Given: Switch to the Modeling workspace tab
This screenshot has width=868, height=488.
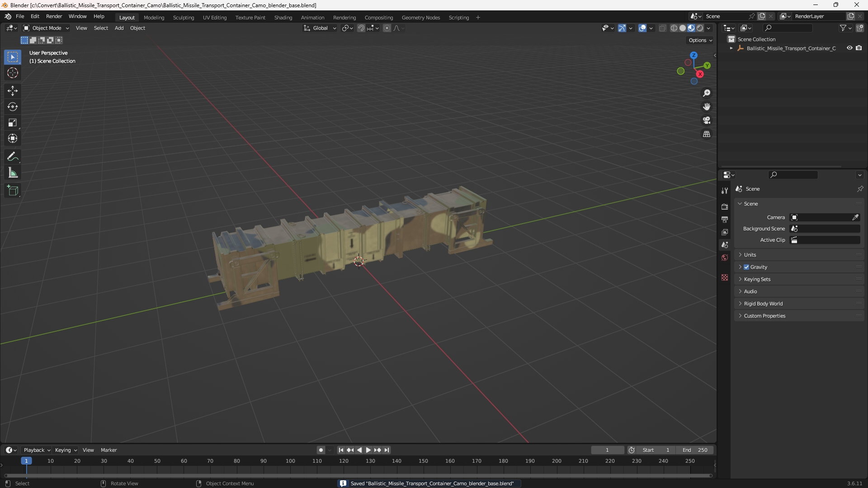Looking at the screenshot, I should [x=154, y=18].
